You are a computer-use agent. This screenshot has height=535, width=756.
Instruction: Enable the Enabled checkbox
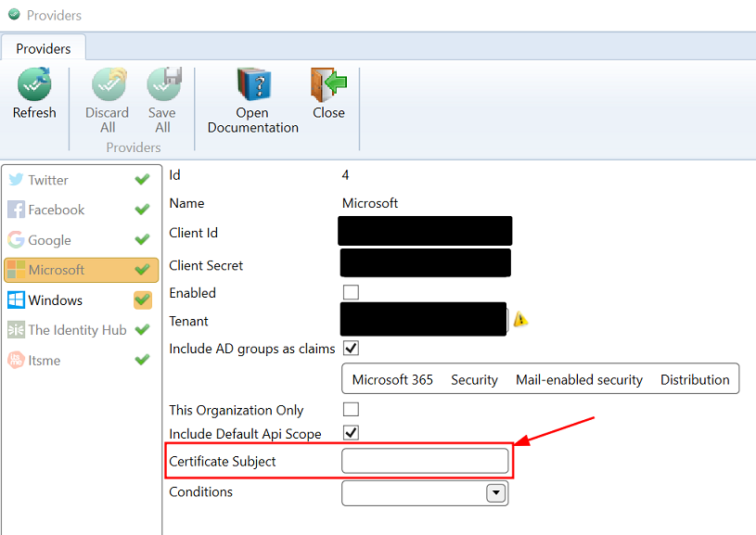(x=350, y=291)
